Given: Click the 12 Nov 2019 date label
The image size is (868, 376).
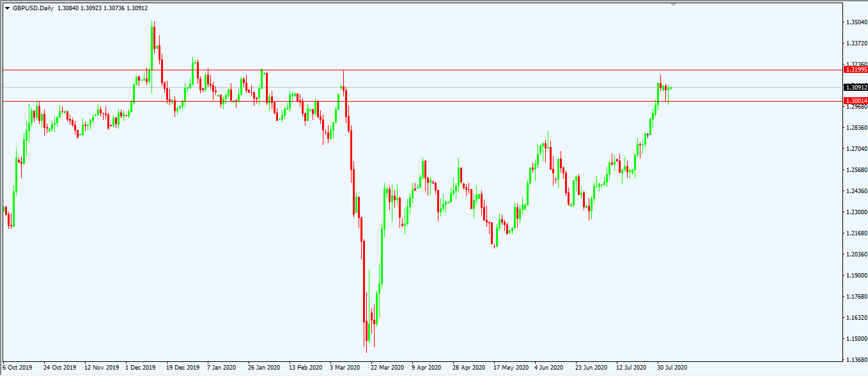Looking at the screenshot, I should point(101,368).
